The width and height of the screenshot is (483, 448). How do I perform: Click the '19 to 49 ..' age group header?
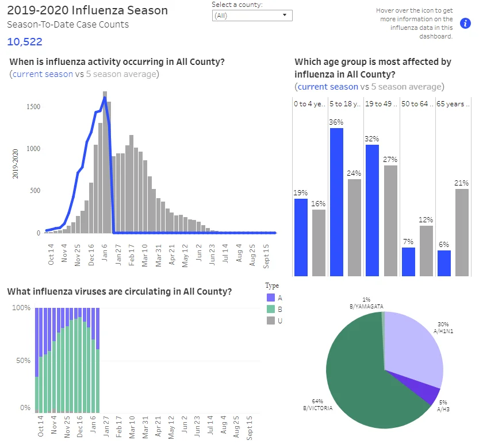coord(381,104)
